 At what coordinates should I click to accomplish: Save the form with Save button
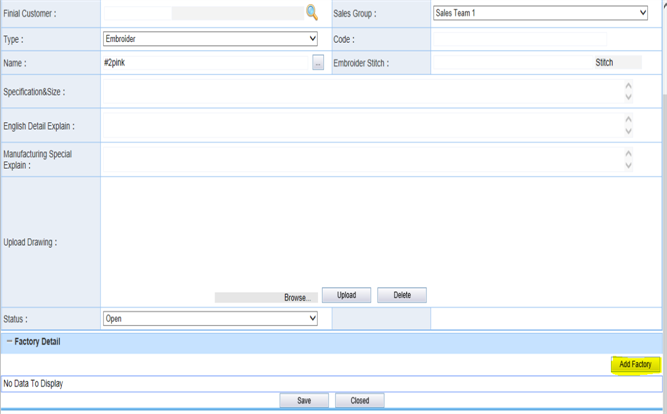coord(305,400)
